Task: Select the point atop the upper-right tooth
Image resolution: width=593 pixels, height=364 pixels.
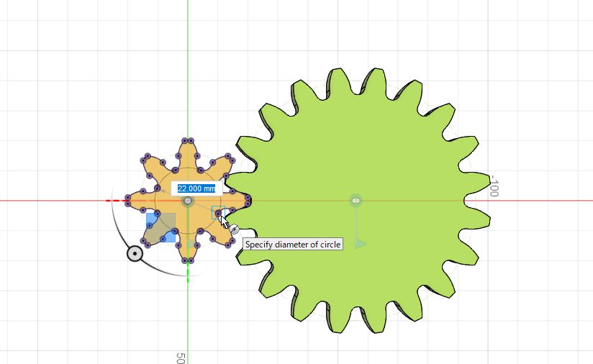Action: pyautogui.click(x=227, y=155)
